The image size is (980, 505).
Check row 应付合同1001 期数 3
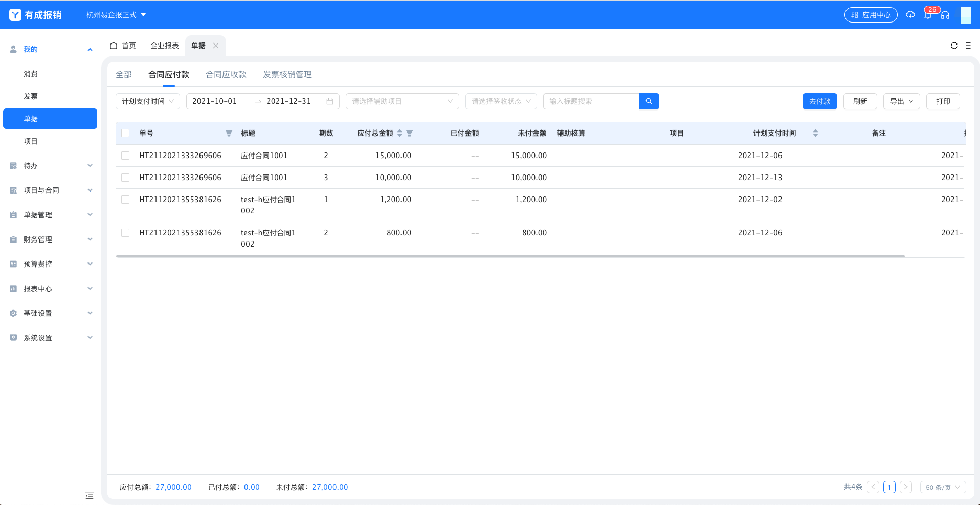point(125,178)
